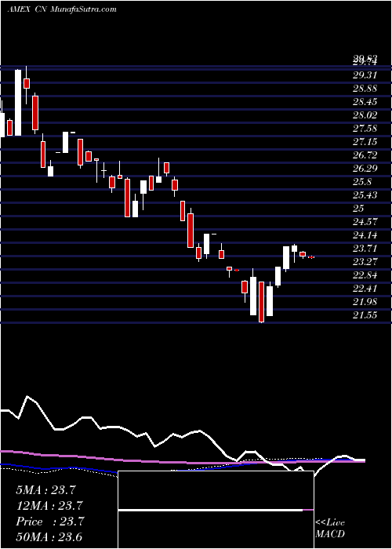Click the 28.02 price axis label
392x549 pixels.
[365, 115]
